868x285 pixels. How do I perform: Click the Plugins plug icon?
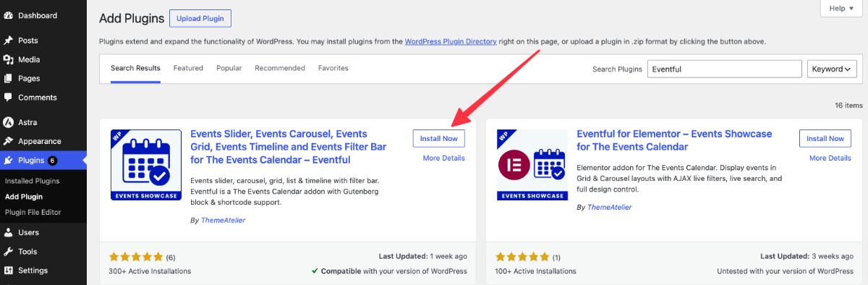(x=8, y=161)
